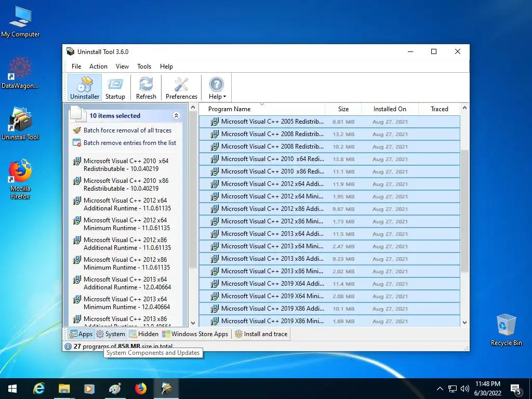Open the DataWagon desktop shortcut
Screen dimensions: 532x399
pos(20,73)
